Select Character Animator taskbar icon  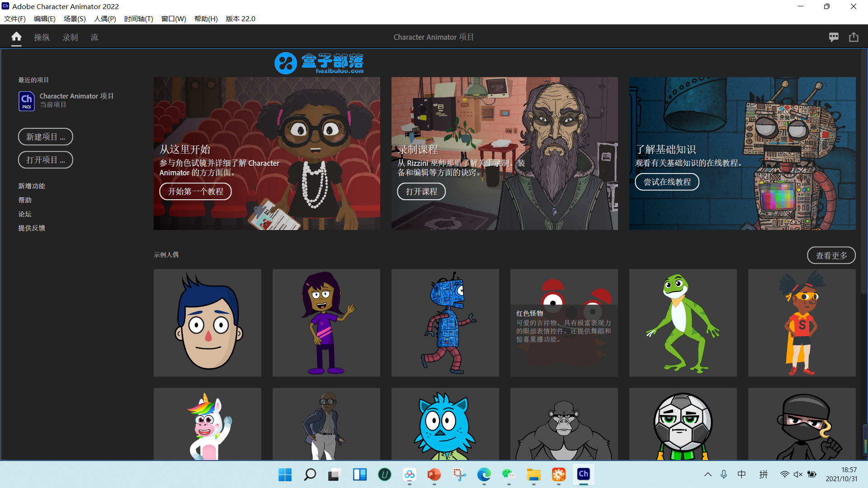tap(583, 474)
